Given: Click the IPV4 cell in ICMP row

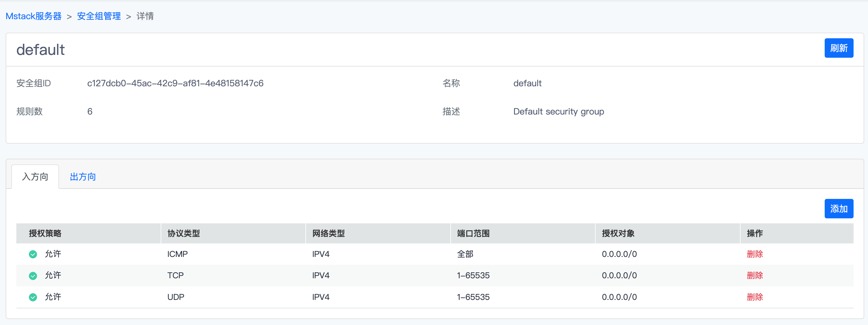Looking at the screenshot, I should tap(321, 254).
